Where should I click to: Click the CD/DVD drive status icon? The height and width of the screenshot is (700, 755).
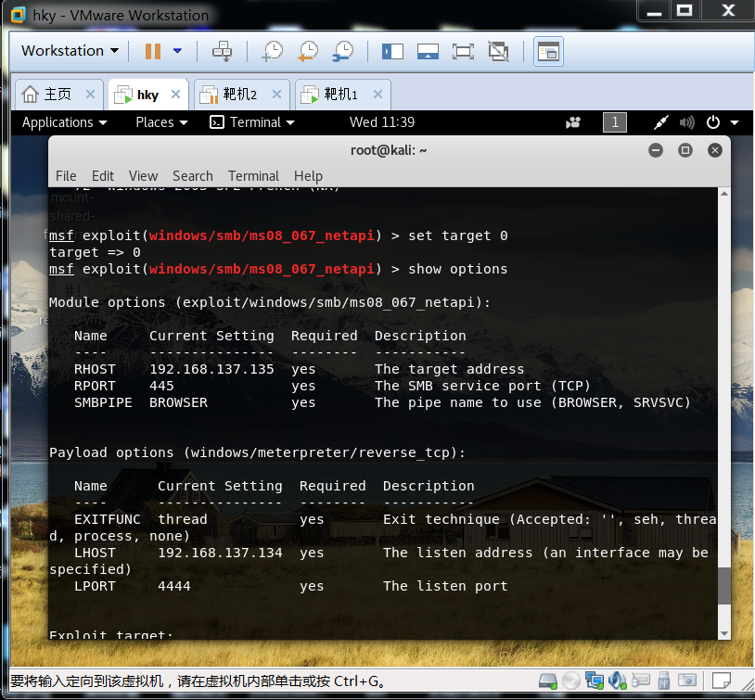point(571,681)
